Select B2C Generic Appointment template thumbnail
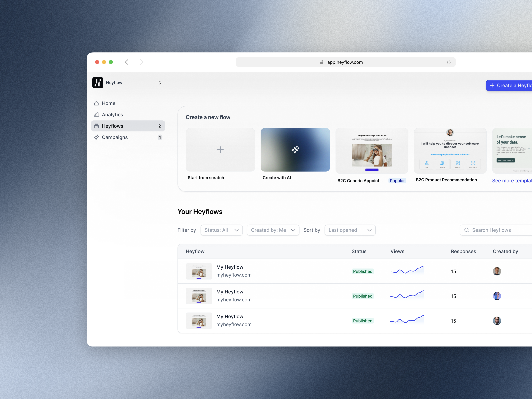Viewport: 532px width, 399px height. click(x=372, y=151)
